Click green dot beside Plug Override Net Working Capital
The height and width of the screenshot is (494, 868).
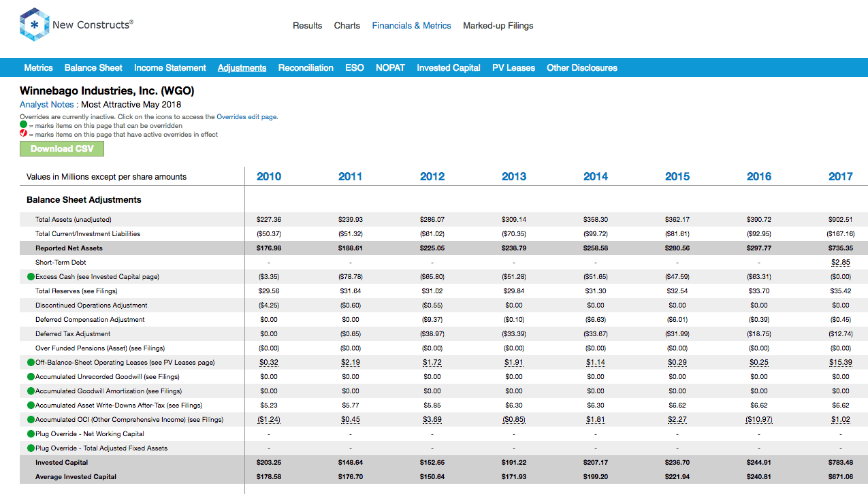point(31,434)
